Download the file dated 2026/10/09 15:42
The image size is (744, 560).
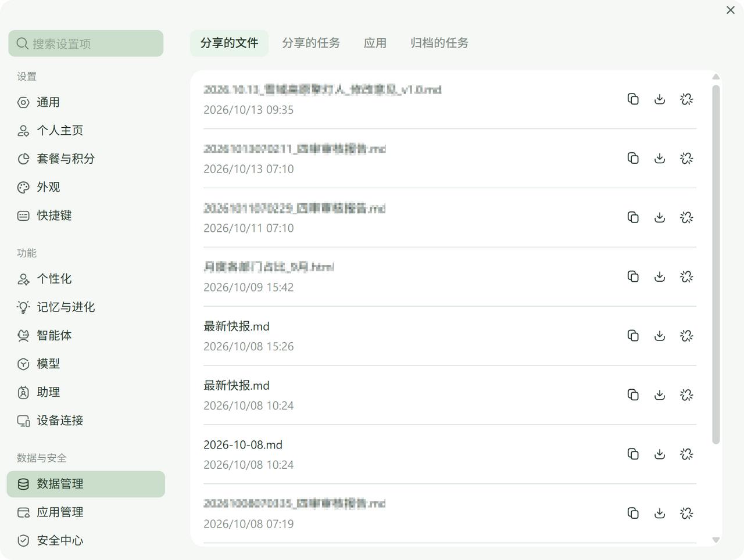(x=660, y=277)
